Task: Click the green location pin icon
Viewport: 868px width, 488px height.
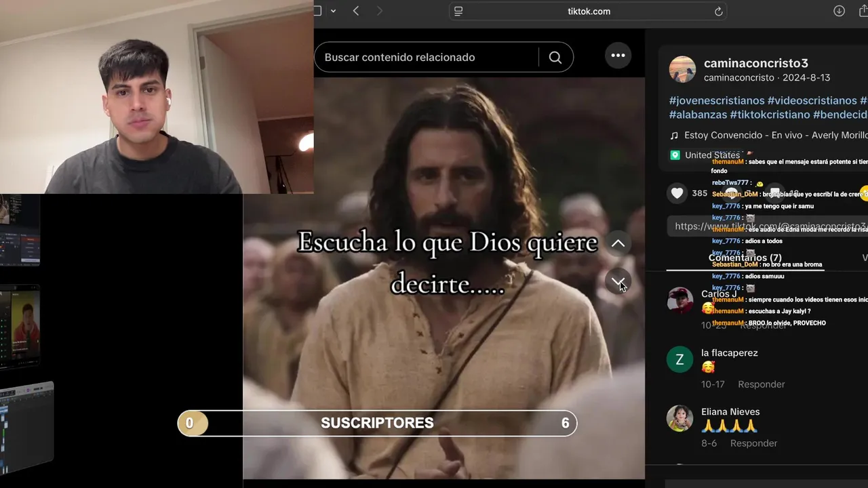Action: [675, 155]
